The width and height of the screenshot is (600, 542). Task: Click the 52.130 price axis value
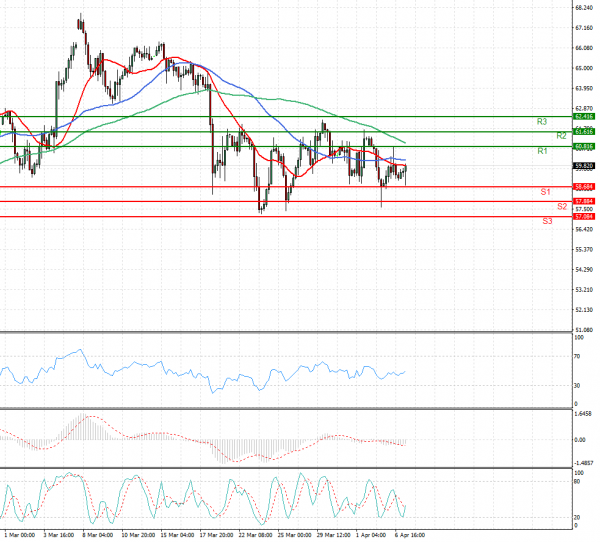pos(584,310)
